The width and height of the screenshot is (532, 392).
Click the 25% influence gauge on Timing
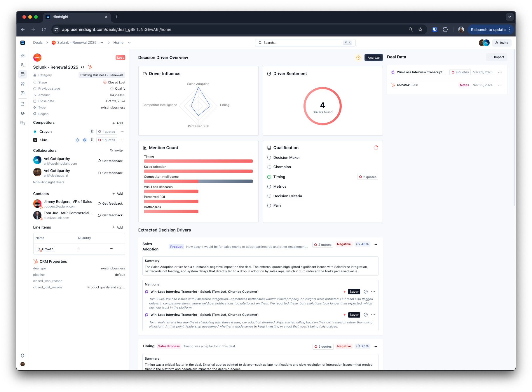362,346
